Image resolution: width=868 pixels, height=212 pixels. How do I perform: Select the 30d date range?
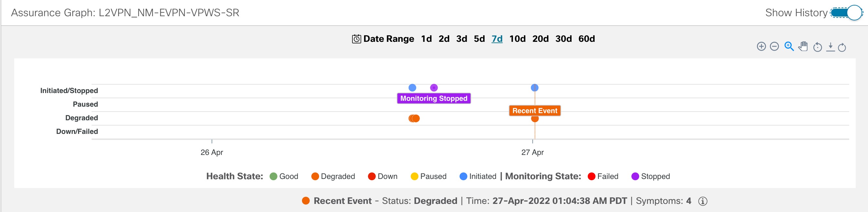click(563, 39)
